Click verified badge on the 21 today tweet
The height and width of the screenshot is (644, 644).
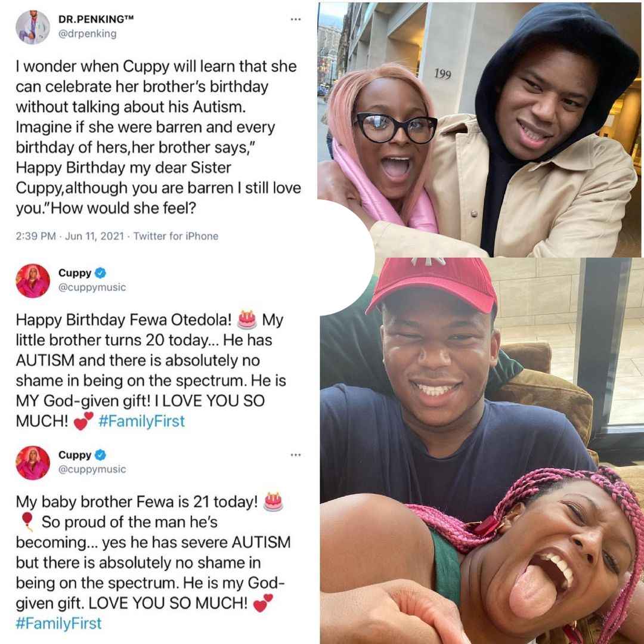coord(100,454)
